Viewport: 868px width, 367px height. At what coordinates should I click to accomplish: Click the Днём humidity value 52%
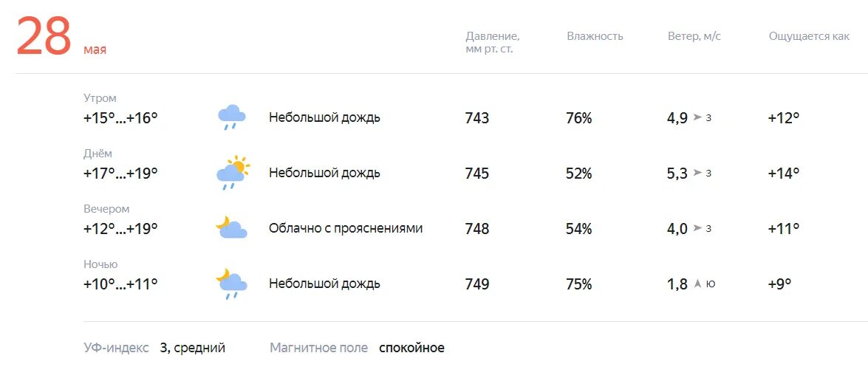[x=579, y=174]
